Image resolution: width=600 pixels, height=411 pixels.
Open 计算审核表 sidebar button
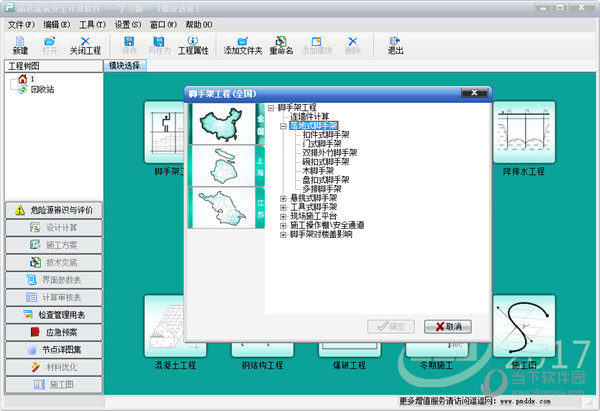coord(54,297)
